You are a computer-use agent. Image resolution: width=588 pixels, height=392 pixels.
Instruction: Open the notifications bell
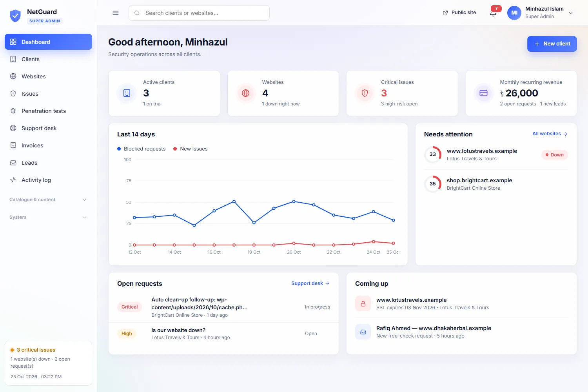click(493, 13)
